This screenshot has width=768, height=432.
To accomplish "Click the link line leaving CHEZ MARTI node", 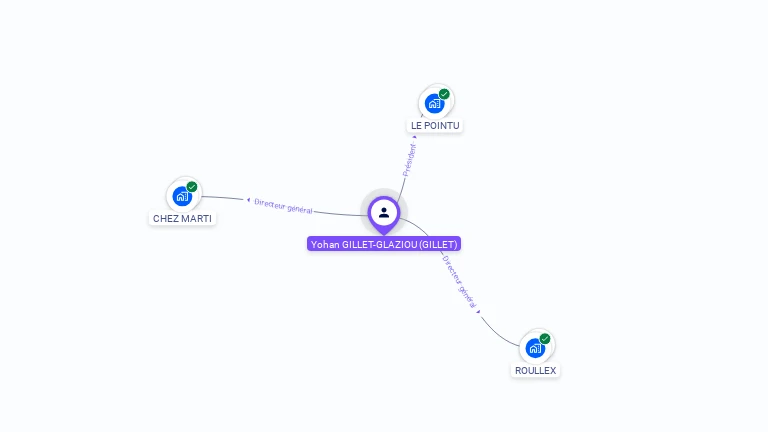I will 222,197.
